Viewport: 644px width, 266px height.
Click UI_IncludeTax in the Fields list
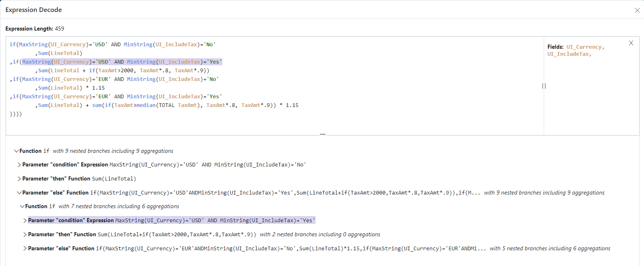[x=569, y=54]
